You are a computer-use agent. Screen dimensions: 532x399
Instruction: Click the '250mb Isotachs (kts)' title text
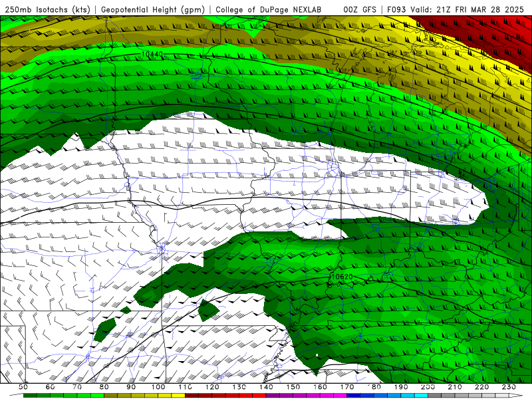[47, 9]
